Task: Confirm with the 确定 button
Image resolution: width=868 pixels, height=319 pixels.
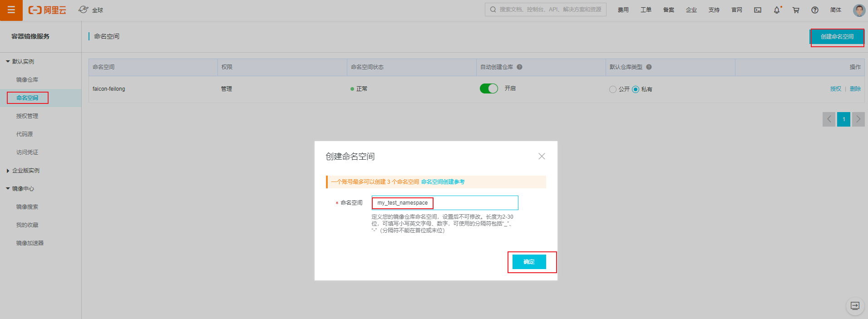Action: (x=529, y=262)
